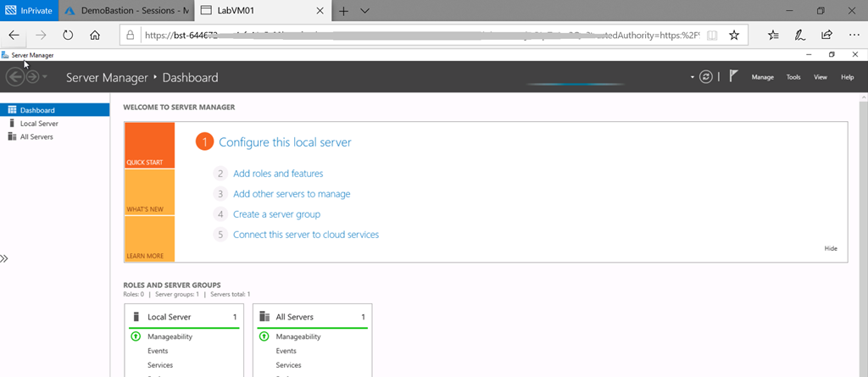Screen dimensions: 868x377
Task: Show tab previews chevron
Action: [x=364, y=10]
